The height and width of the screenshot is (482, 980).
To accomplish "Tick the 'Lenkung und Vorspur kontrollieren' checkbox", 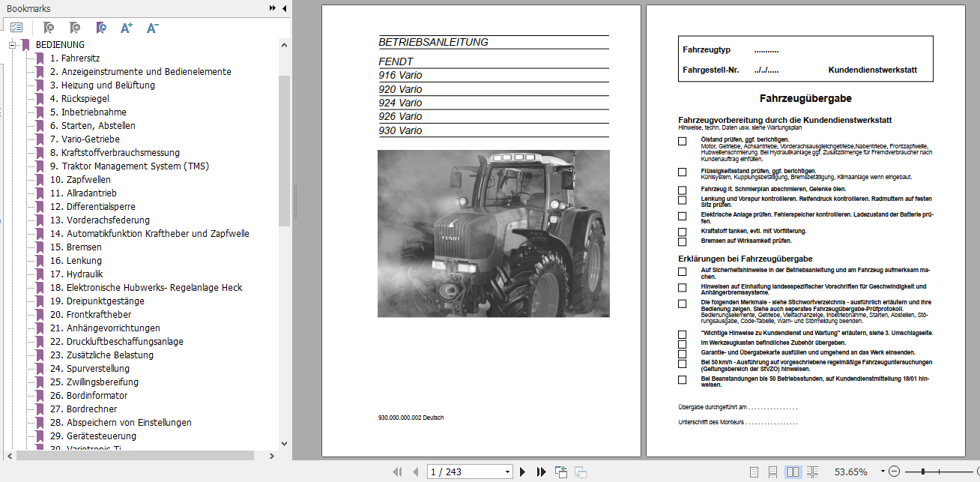I will click(x=682, y=200).
